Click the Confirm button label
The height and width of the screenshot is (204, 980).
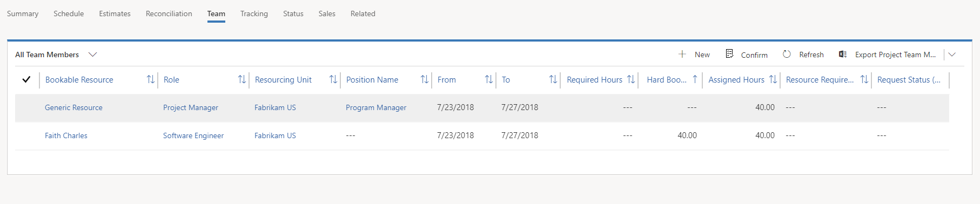754,55
